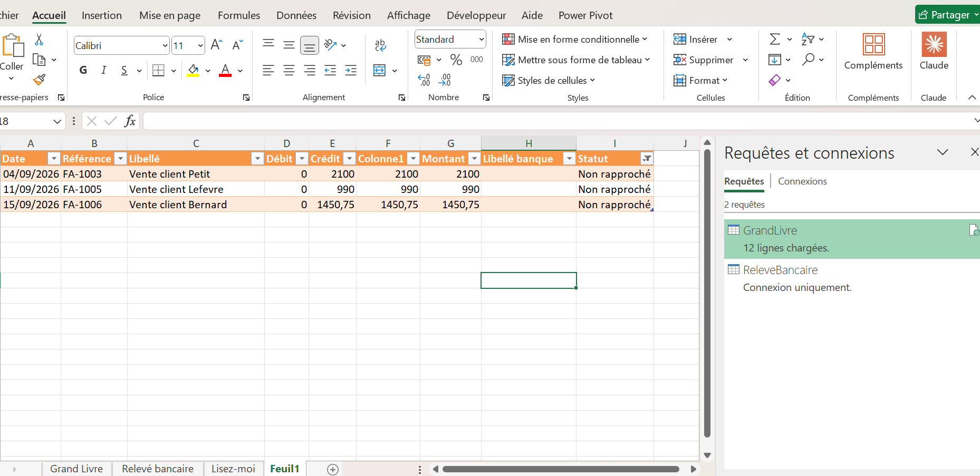Open the Find magnifier icon

[x=808, y=60]
